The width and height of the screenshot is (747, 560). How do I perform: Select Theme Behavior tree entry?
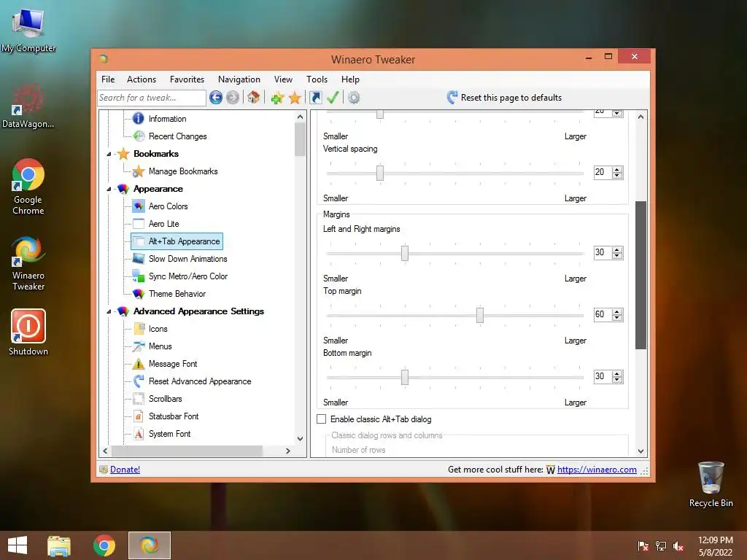177,294
